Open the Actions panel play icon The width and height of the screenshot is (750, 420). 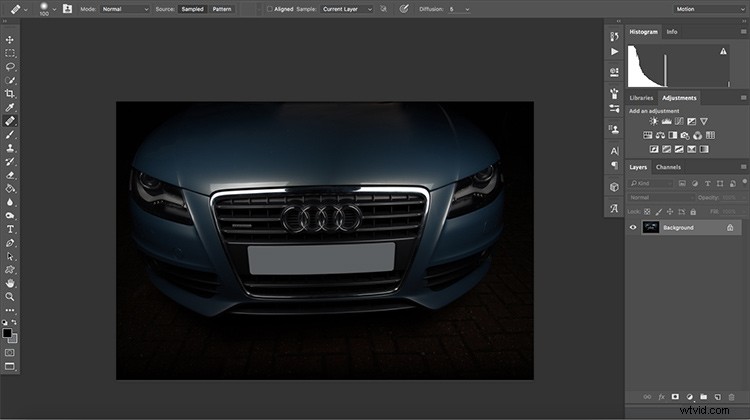[614, 51]
